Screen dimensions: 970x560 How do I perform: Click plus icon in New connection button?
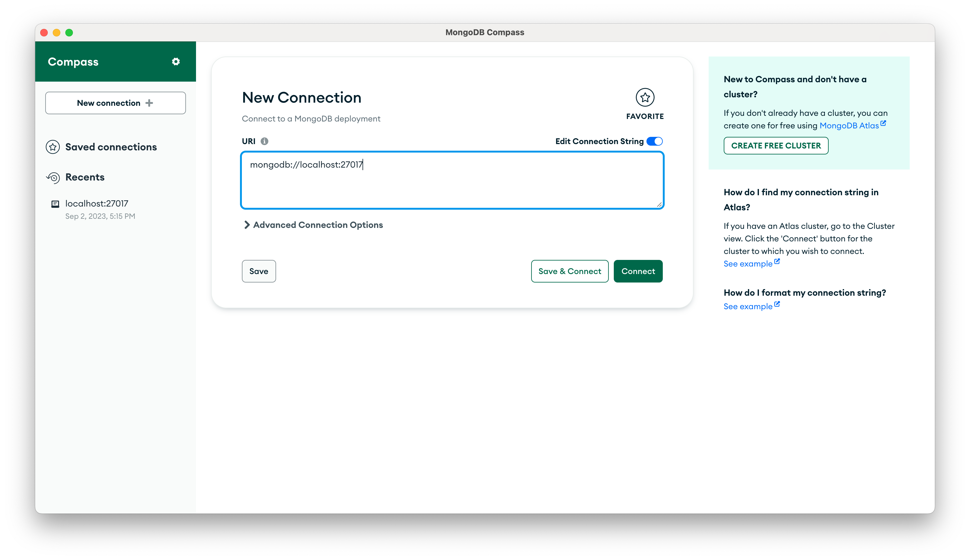(150, 103)
